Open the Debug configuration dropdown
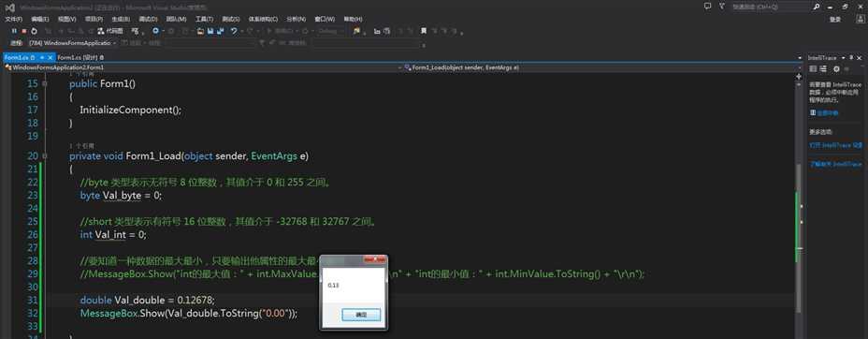This screenshot has width=868, height=339. 330,32
